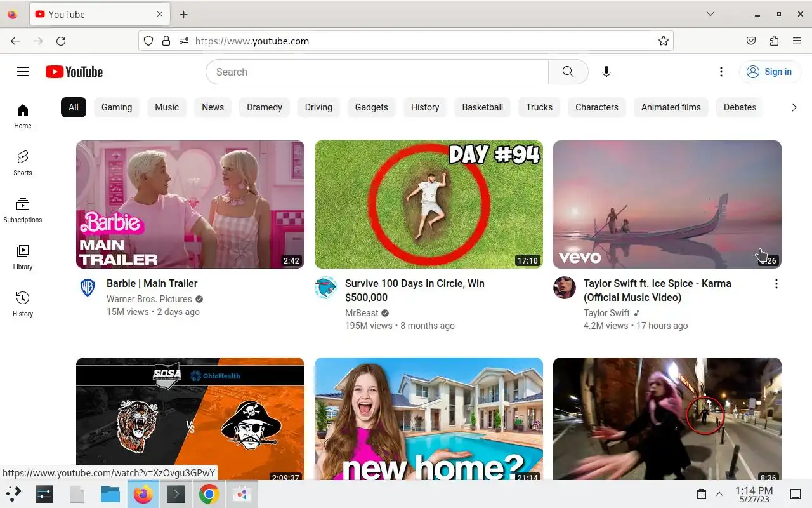The height and width of the screenshot is (508, 812).
Task: Filter by Gadgets chip
Action: point(372,107)
